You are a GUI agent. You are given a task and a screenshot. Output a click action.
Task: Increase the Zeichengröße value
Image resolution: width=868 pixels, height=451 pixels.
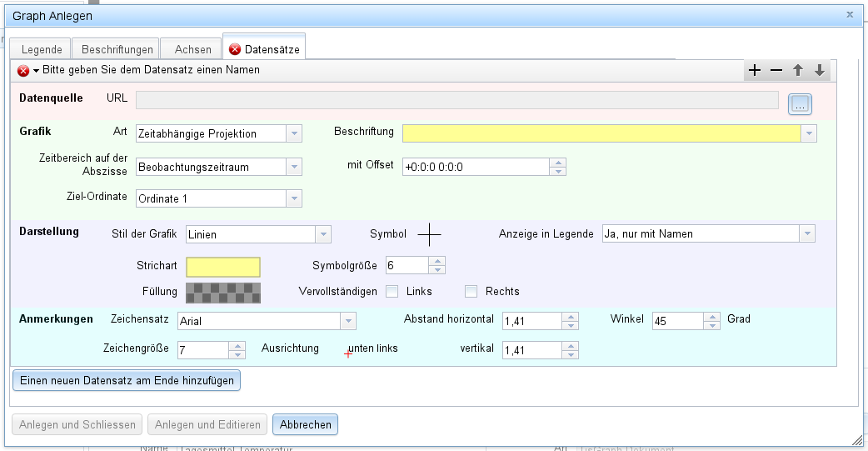pyautogui.click(x=237, y=346)
